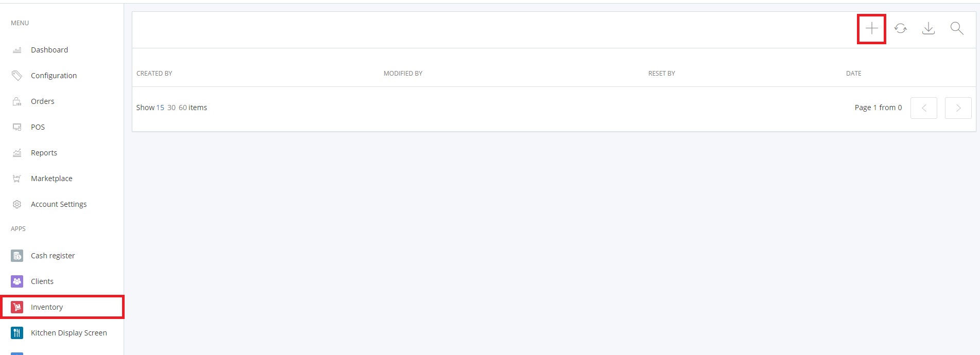
Task: Click the 'Page 1 from 0' text
Action: pyautogui.click(x=879, y=108)
